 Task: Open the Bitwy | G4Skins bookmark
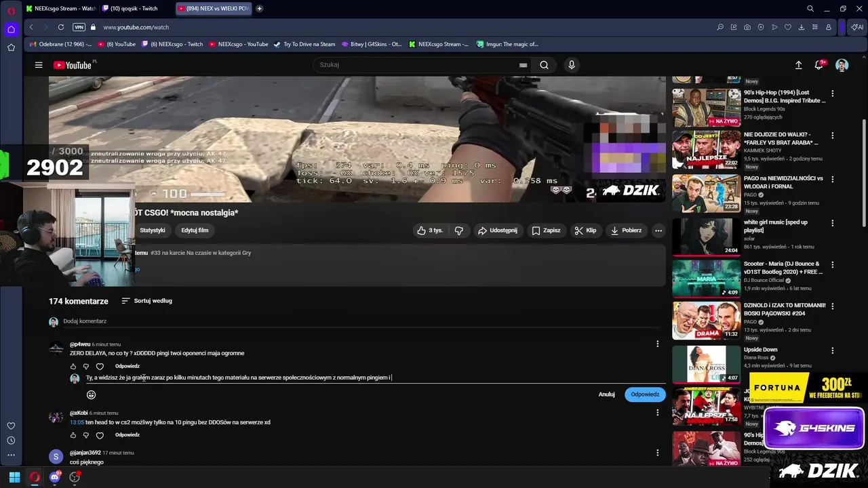point(372,44)
